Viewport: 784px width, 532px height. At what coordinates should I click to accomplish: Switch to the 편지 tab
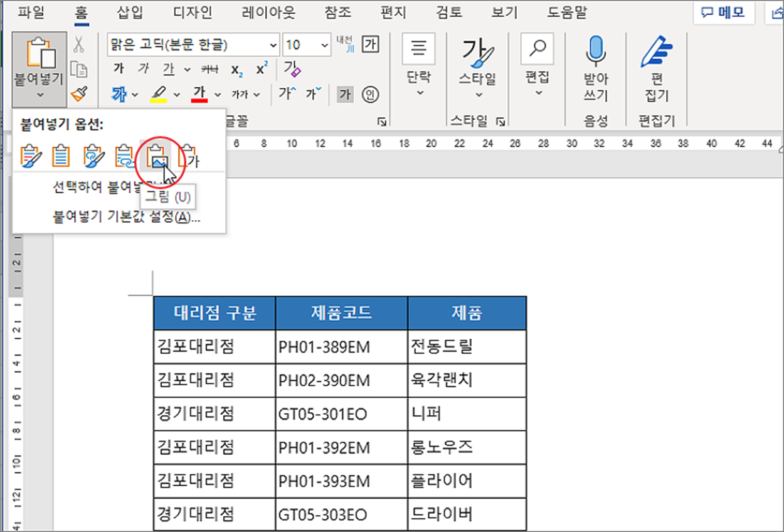click(393, 12)
